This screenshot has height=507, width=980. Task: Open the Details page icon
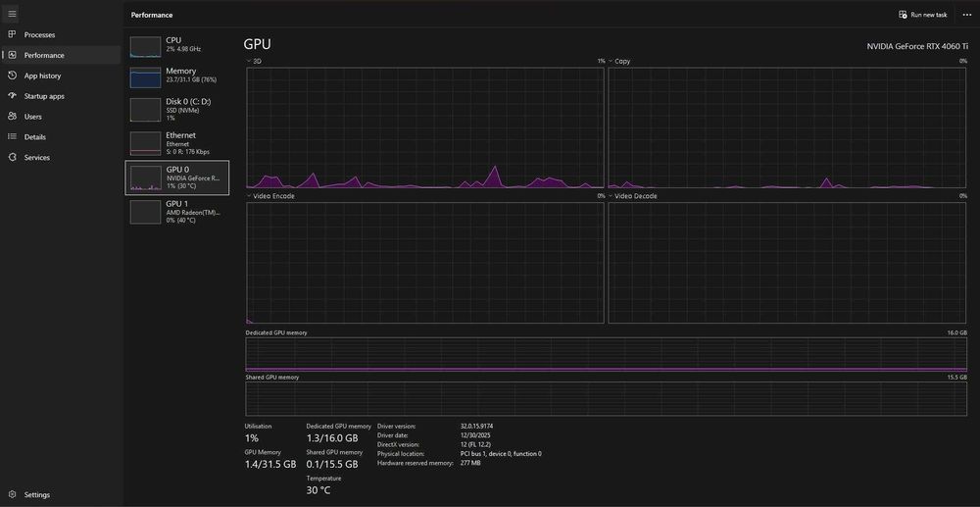[x=12, y=136]
